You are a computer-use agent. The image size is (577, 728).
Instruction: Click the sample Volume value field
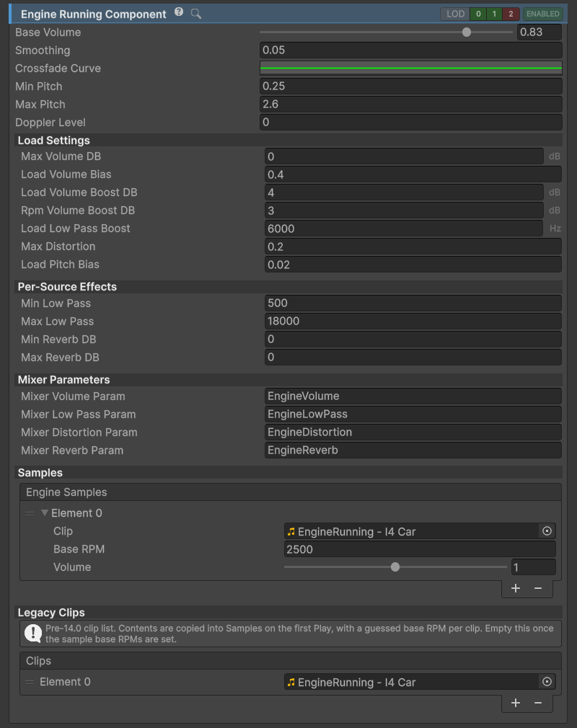533,567
